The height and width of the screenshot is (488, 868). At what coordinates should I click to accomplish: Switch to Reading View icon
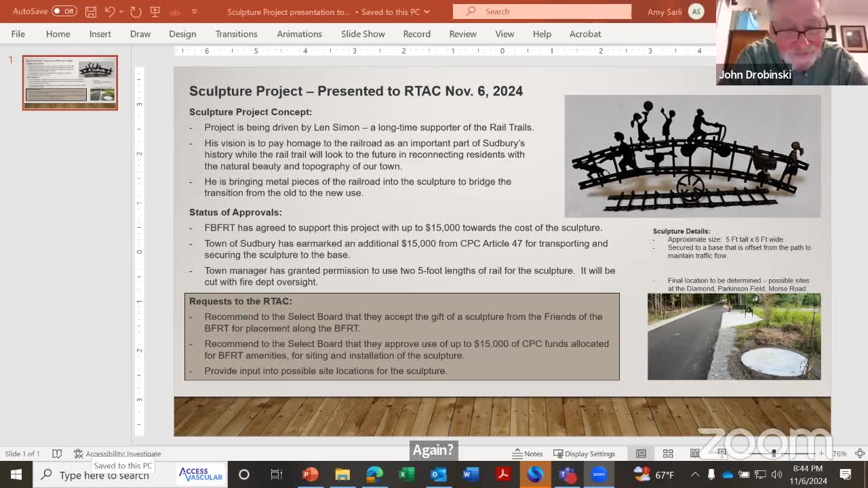click(695, 453)
